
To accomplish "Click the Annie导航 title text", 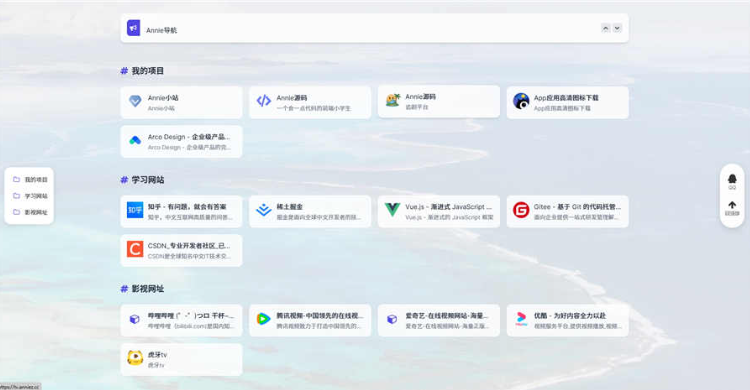I will point(162,30).
